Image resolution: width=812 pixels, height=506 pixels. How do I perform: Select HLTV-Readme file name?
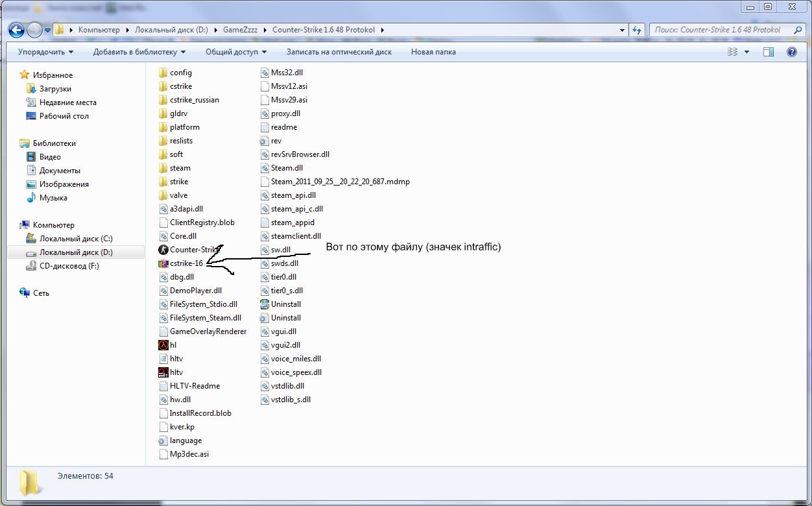click(195, 386)
